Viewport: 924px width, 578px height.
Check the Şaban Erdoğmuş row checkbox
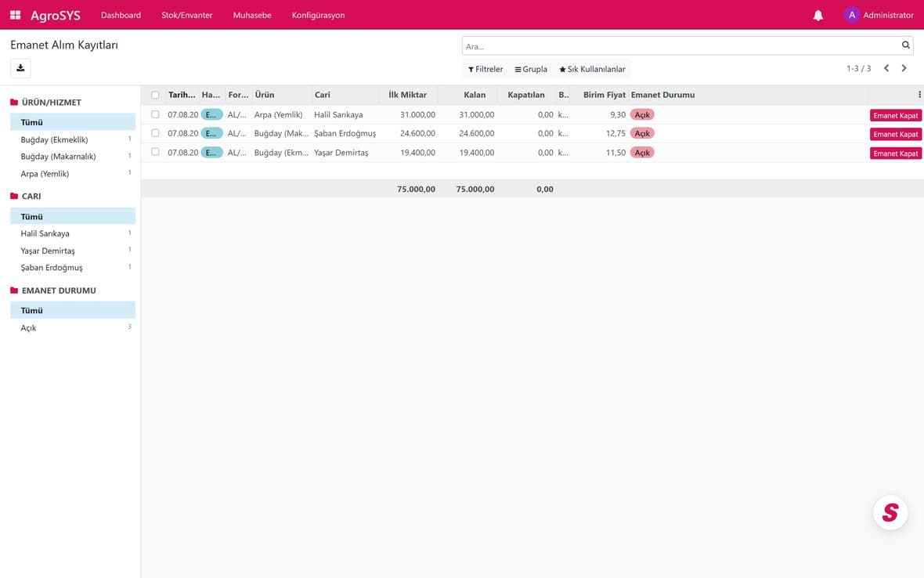coord(155,133)
